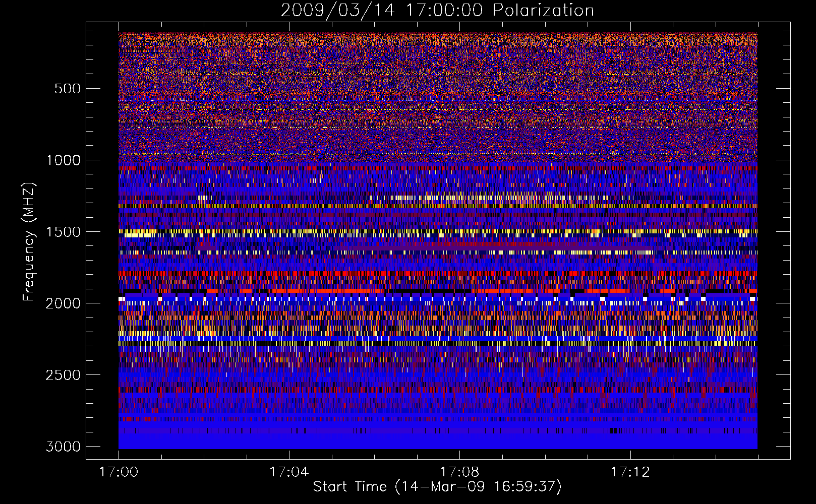Click the 3000 frequency tick label
The width and height of the screenshot is (816, 504).
(64, 447)
